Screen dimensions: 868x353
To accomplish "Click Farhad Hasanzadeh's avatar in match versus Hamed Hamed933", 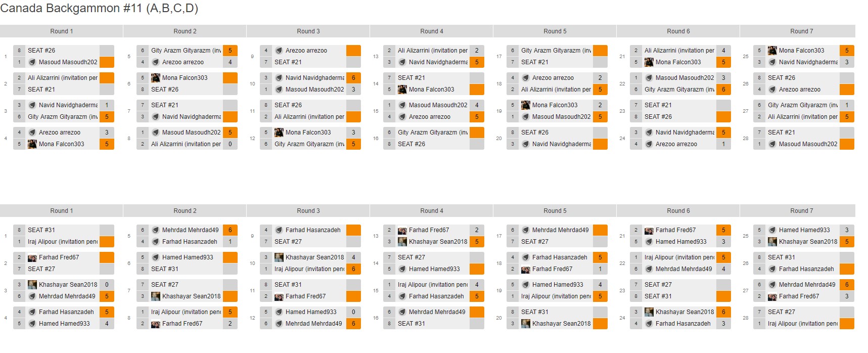I will point(32,312).
